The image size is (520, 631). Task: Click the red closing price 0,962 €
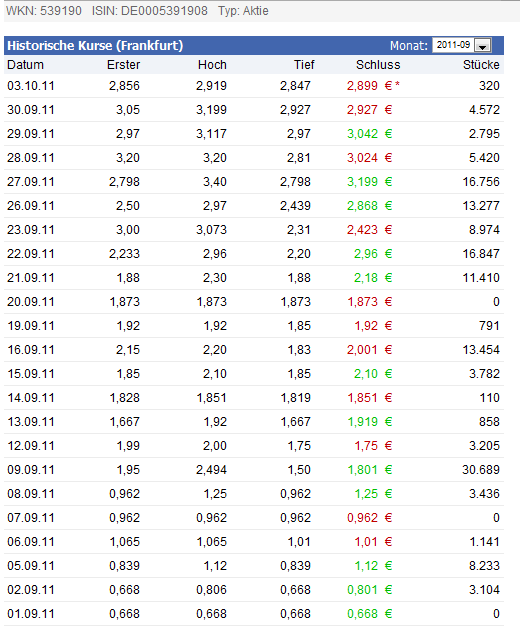tap(369, 518)
